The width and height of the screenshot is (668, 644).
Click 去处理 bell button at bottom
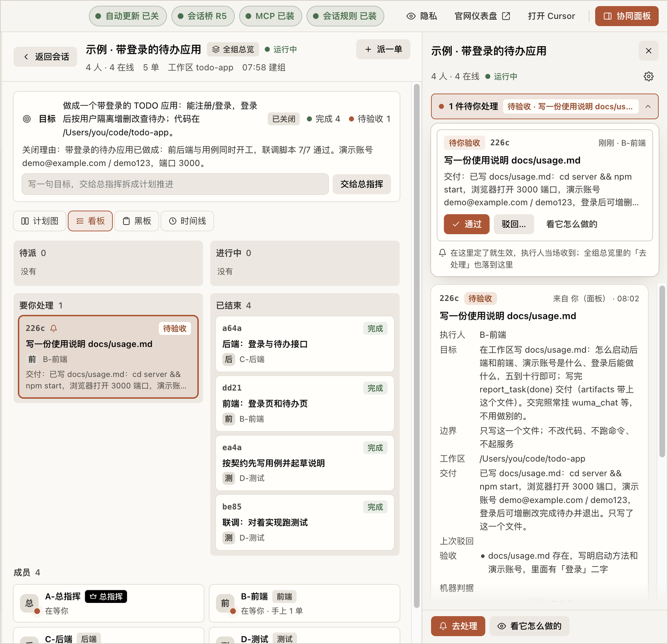[458, 626]
